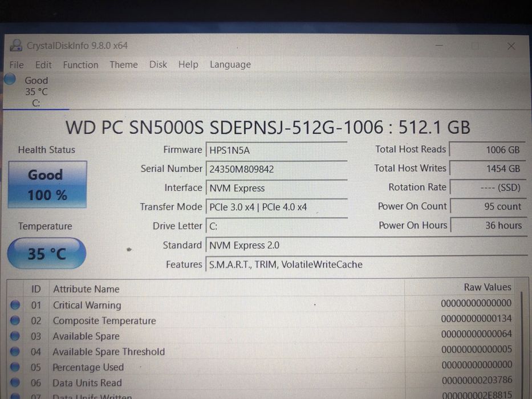Screen dimensions: 532x399
Task: Click the CrystalDiskInfo app icon in title bar
Action: [x=15, y=46]
